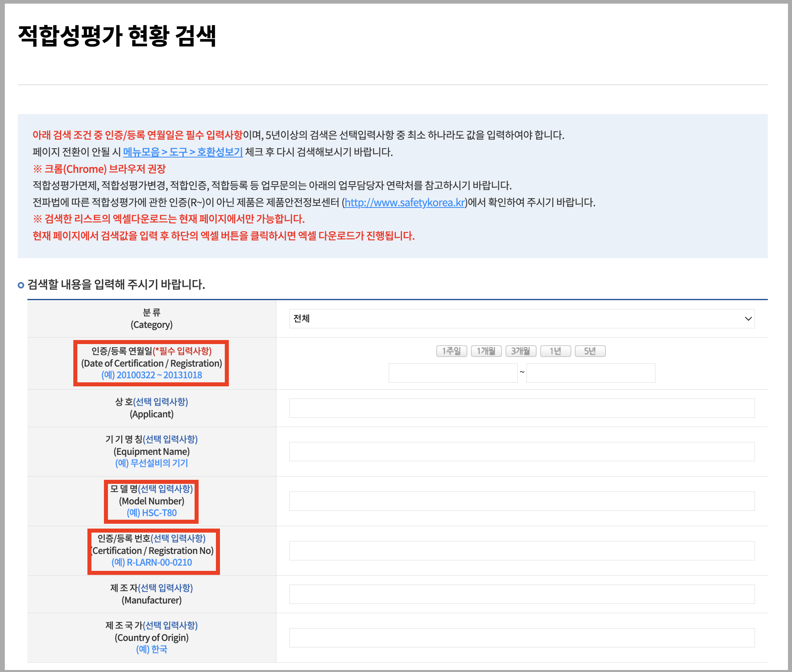Set range with the 5년 button
Viewport: 792px width, 672px height.
590,351
